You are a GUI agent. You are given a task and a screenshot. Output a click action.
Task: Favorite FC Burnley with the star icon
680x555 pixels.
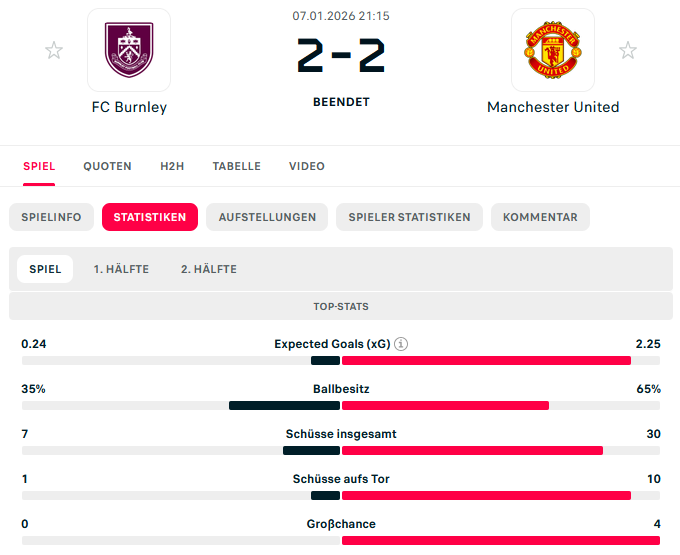coord(54,50)
